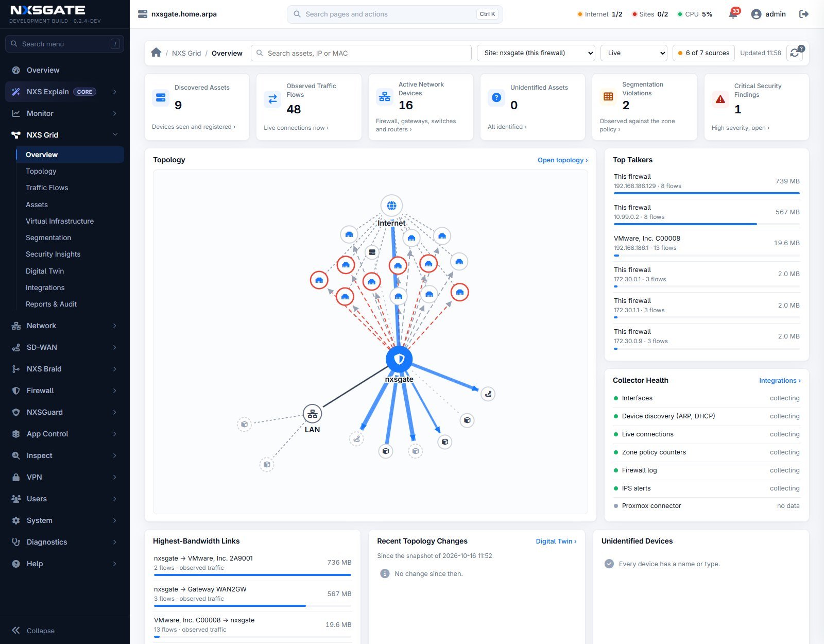Click the Devices seen and registered link
Image resolution: width=824 pixels, height=644 pixels.
point(194,127)
